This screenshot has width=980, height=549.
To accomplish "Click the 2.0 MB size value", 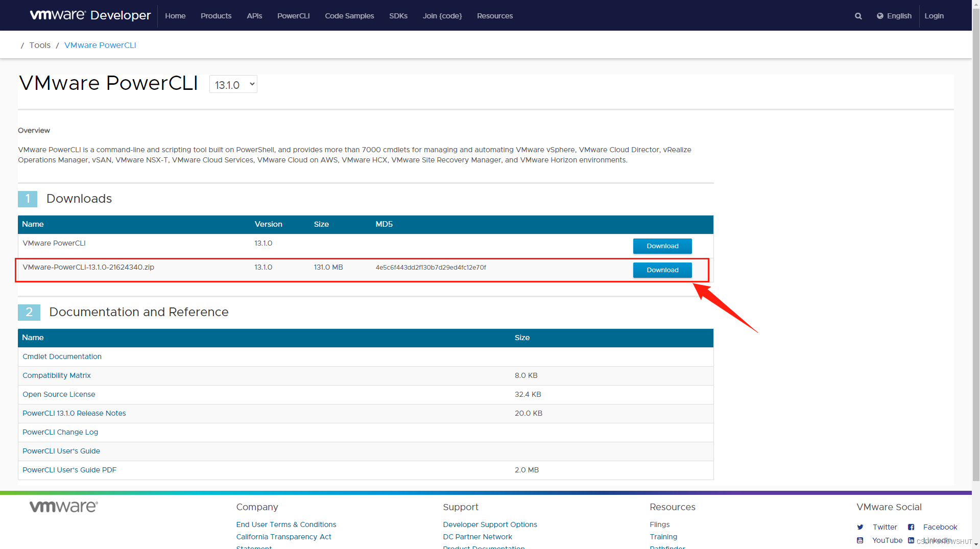I will (x=527, y=470).
